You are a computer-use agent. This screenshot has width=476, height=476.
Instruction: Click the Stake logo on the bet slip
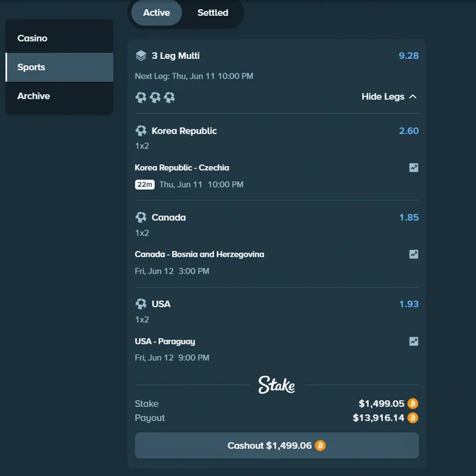276,385
